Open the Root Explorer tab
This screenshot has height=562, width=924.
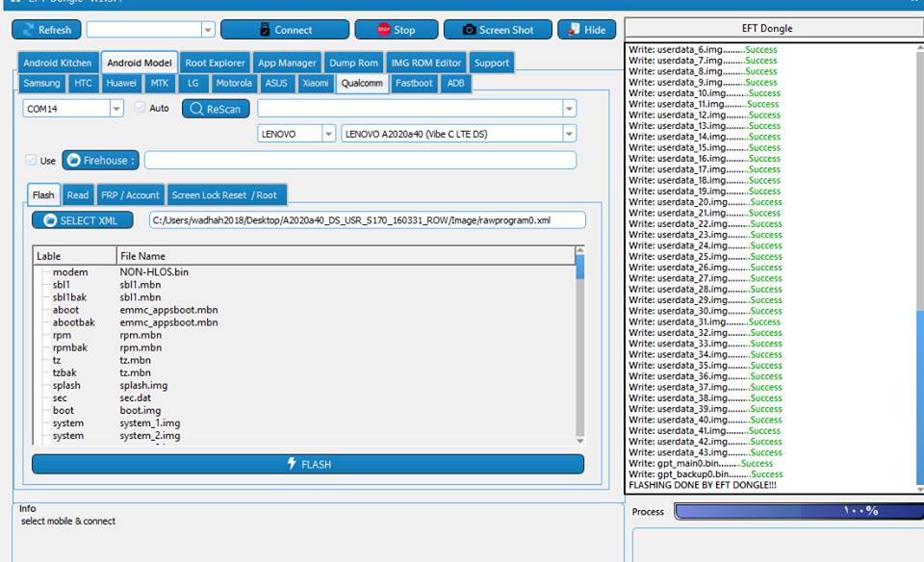[215, 63]
